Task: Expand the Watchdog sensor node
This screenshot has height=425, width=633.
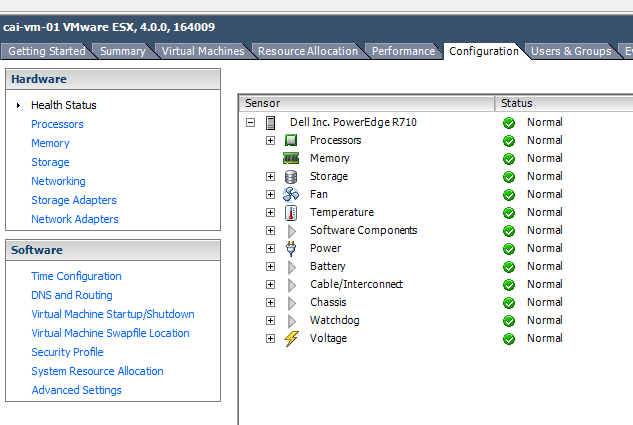Action: tap(270, 320)
